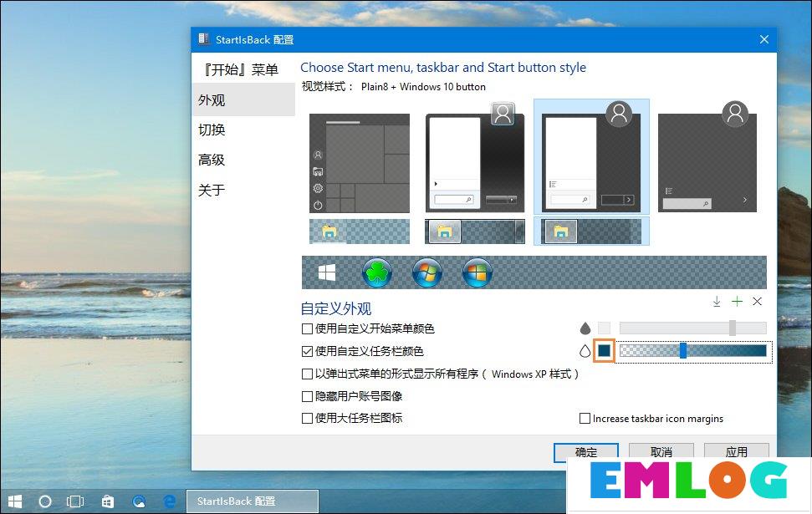Image resolution: width=812 pixels, height=514 pixels.
Task: Click the download arrow above the sliders
Action: point(717,301)
